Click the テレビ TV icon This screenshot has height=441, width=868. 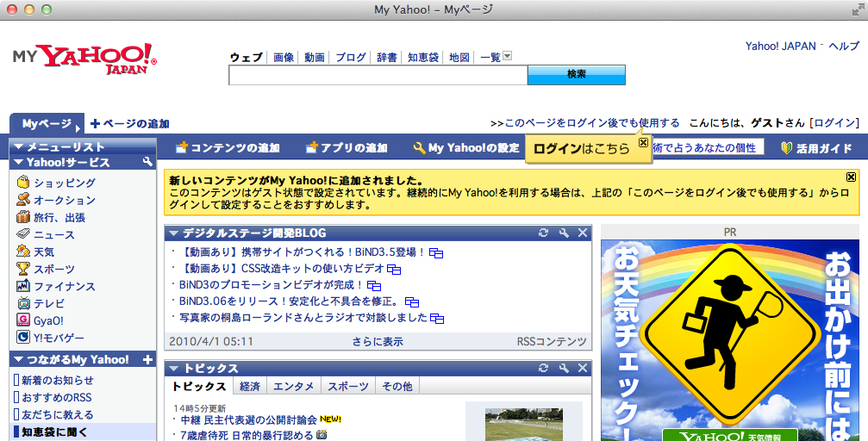coord(23,302)
